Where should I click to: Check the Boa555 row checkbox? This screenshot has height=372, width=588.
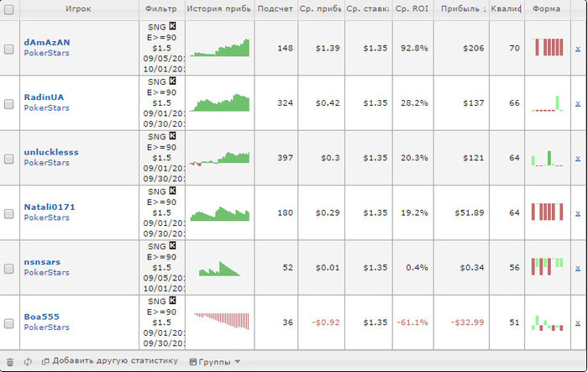pyautogui.click(x=9, y=323)
